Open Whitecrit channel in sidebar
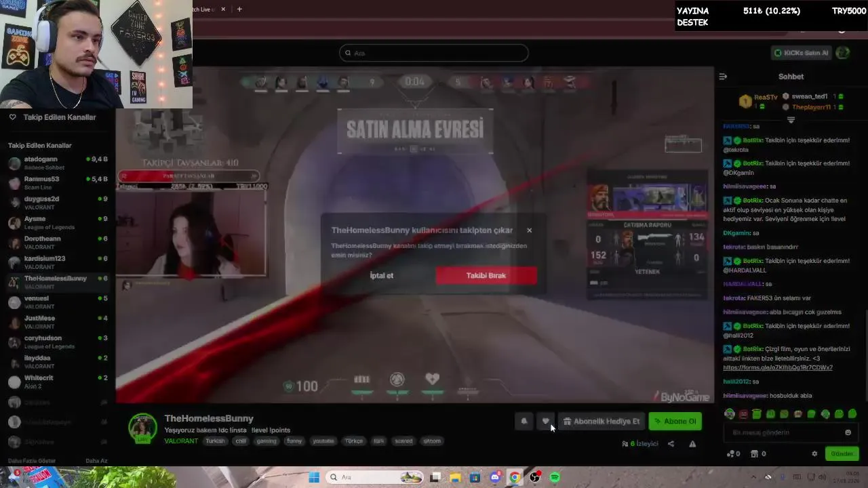Viewport: 868px width, 488px height. coord(58,381)
